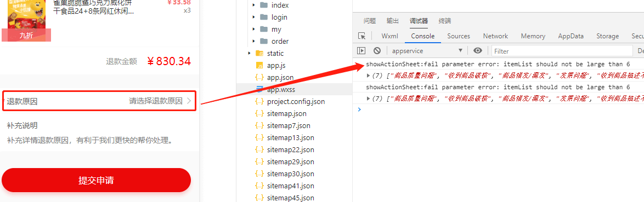Click the first showActionSheet:fail error message

click(498, 65)
